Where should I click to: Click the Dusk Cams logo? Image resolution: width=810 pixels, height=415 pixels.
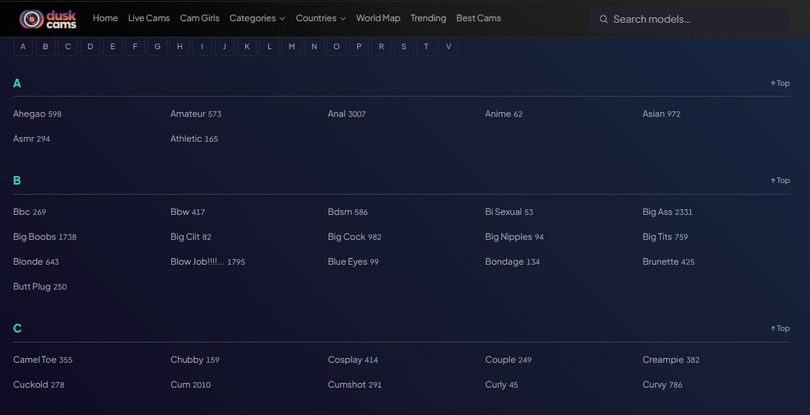(x=48, y=19)
